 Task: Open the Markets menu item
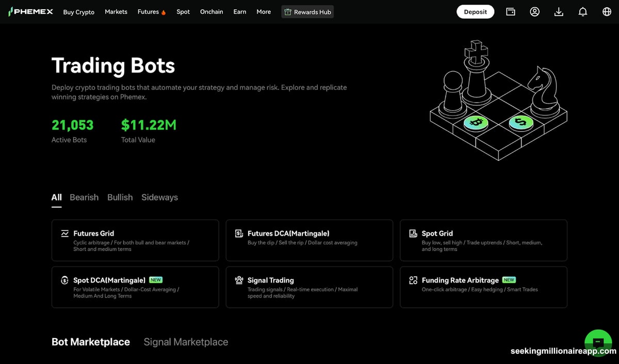pos(116,12)
